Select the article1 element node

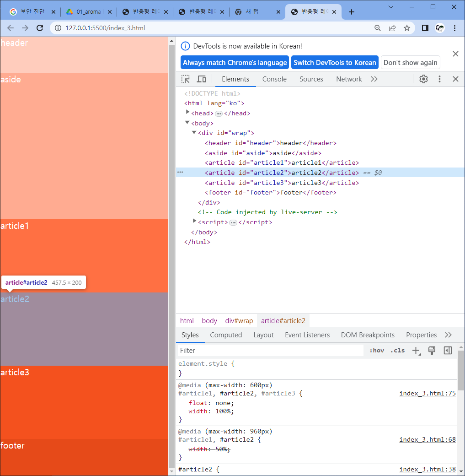coord(282,162)
